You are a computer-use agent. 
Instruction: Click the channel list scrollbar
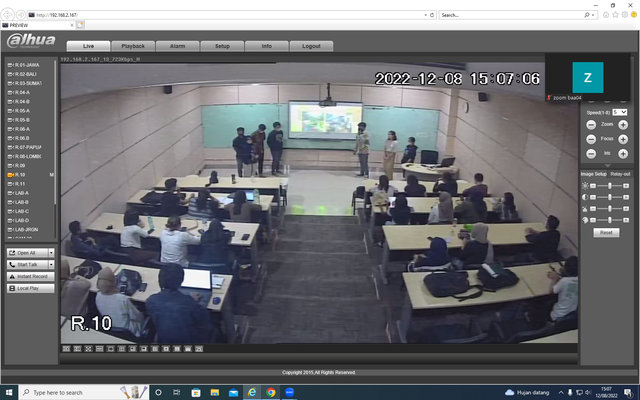pyautogui.click(x=55, y=131)
